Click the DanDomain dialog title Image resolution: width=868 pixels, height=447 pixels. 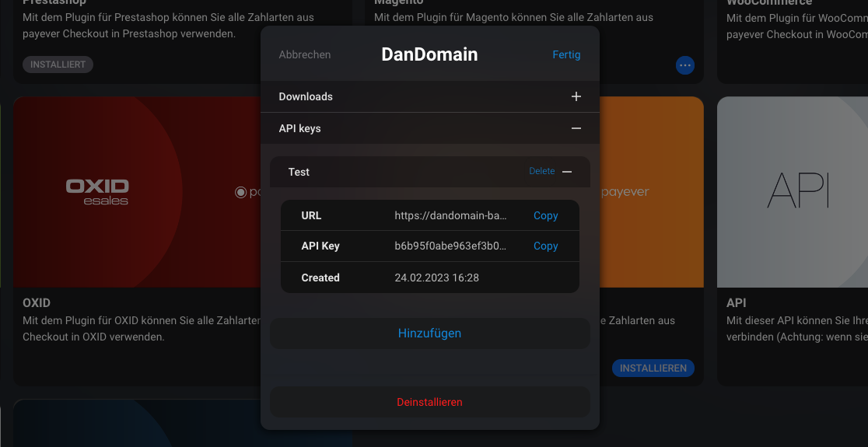(429, 54)
